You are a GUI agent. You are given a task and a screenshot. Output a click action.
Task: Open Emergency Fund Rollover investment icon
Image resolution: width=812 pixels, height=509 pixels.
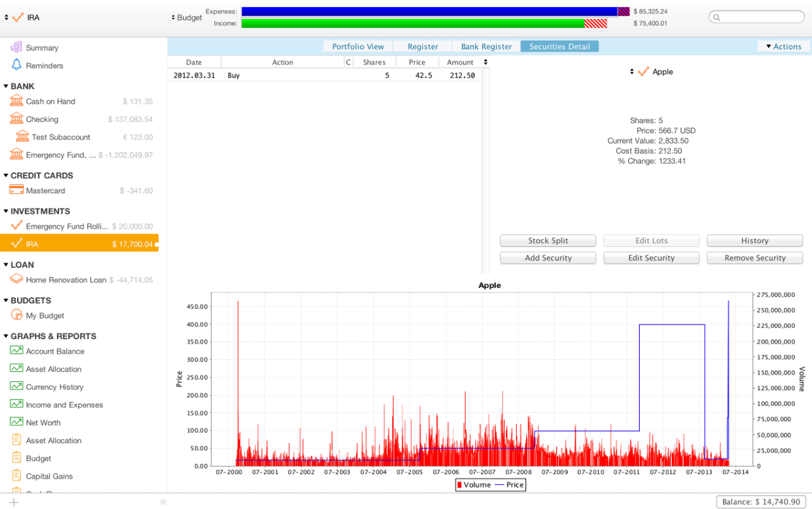pyautogui.click(x=16, y=225)
